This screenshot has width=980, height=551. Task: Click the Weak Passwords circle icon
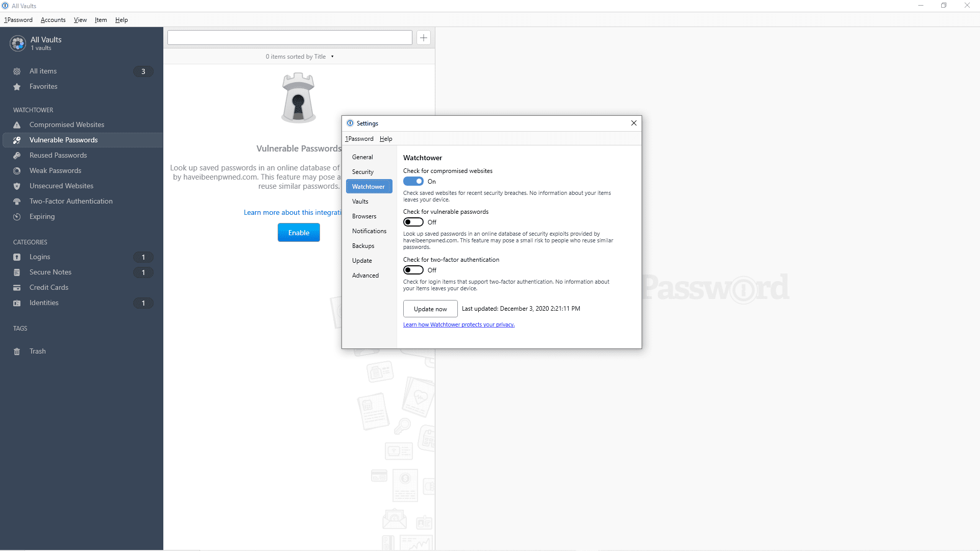click(x=17, y=171)
